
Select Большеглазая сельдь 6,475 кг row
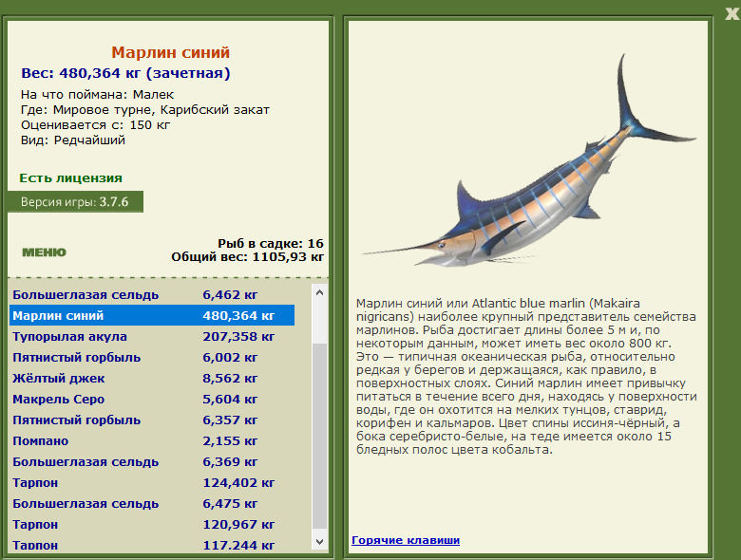pos(152,503)
